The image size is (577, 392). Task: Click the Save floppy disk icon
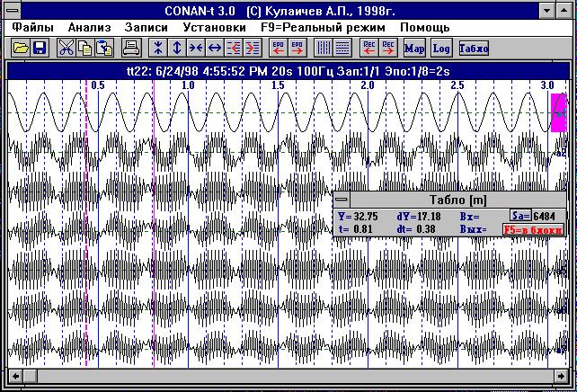[40, 48]
